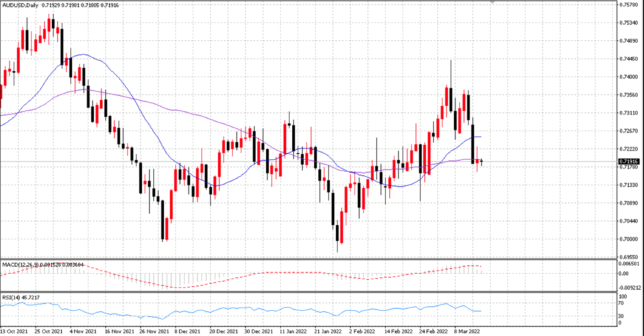The image size is (644, 336).
Task: Click price scale value 0.71780
Action: 629,167
